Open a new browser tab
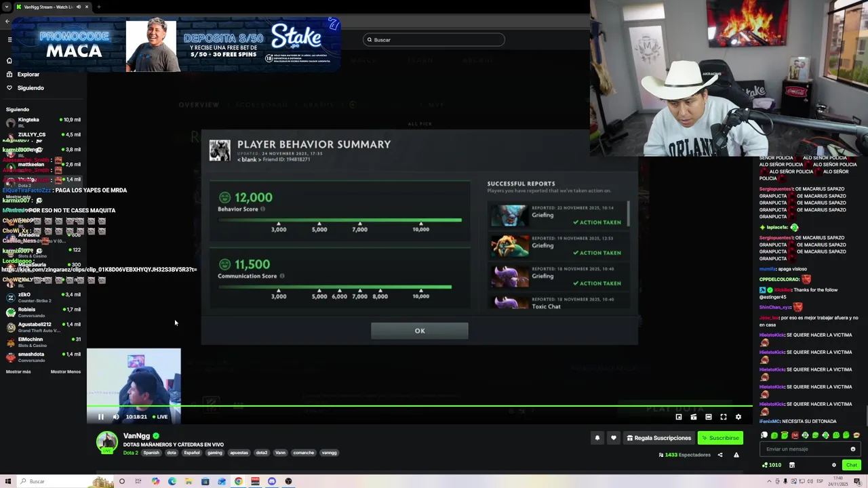The width and height of the screenshot is (868, 488). [98, 7]
